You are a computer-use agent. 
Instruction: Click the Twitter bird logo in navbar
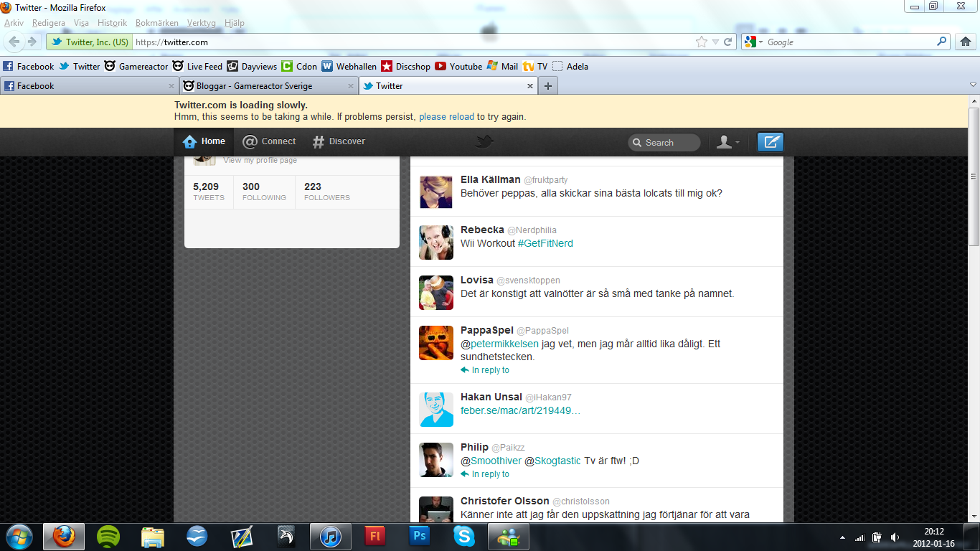pyautogui.click(x=484, y=142)
